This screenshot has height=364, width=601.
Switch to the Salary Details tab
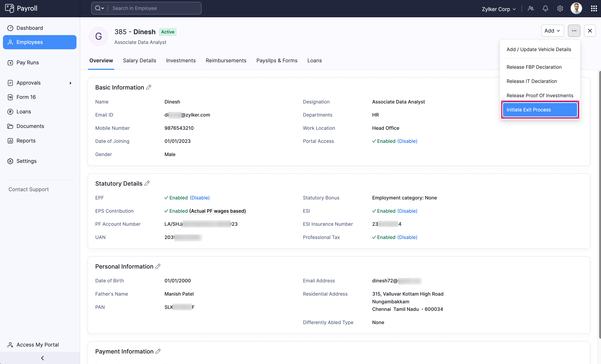pyautogui.click(x=139, y=60)
